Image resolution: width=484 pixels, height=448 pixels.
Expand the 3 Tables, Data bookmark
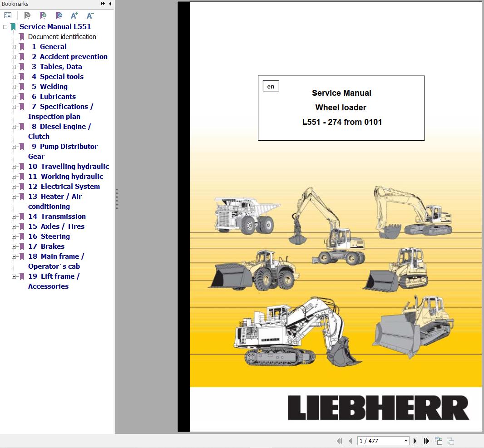pos(14,67)
